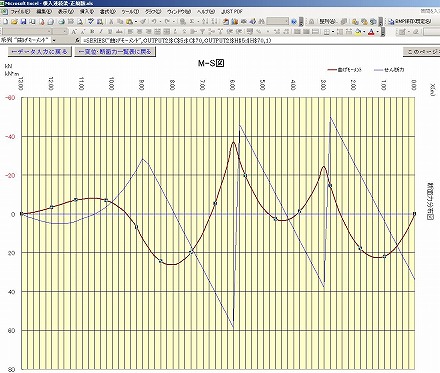Toggle Bold formatting button
The image size is (440, 373).
[92, 32]
